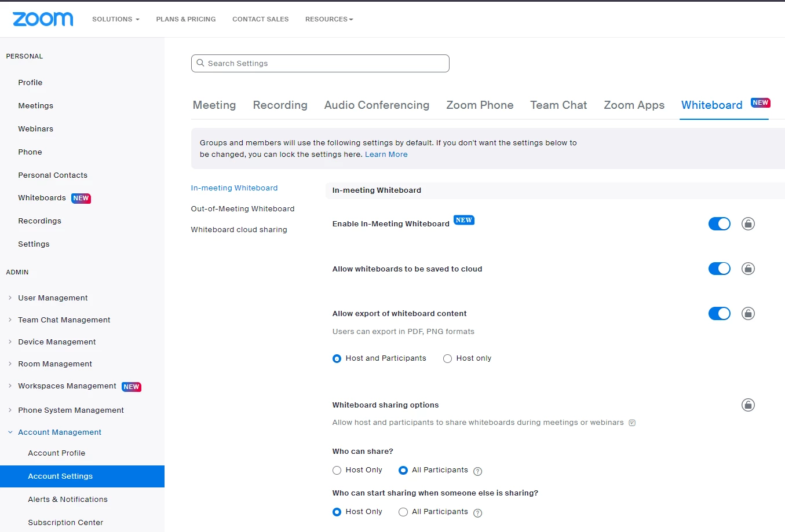Select Host and Participants export option
This screenshot has width=785, height=532.
click(337, 359)
